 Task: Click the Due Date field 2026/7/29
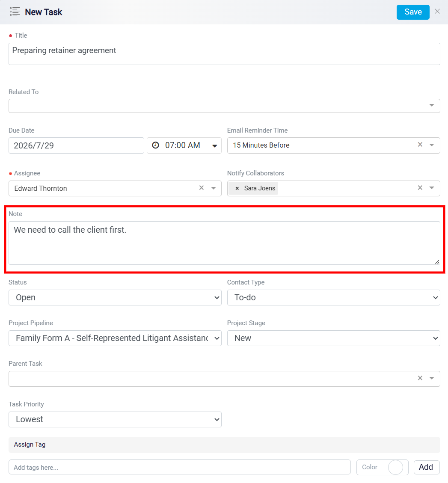coord(76,145)
